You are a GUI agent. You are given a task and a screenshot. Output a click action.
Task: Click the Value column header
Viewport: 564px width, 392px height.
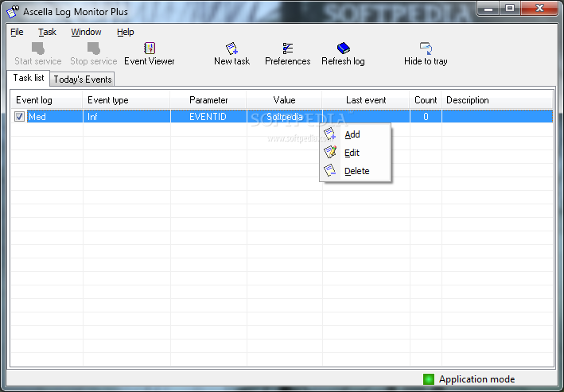284,100
